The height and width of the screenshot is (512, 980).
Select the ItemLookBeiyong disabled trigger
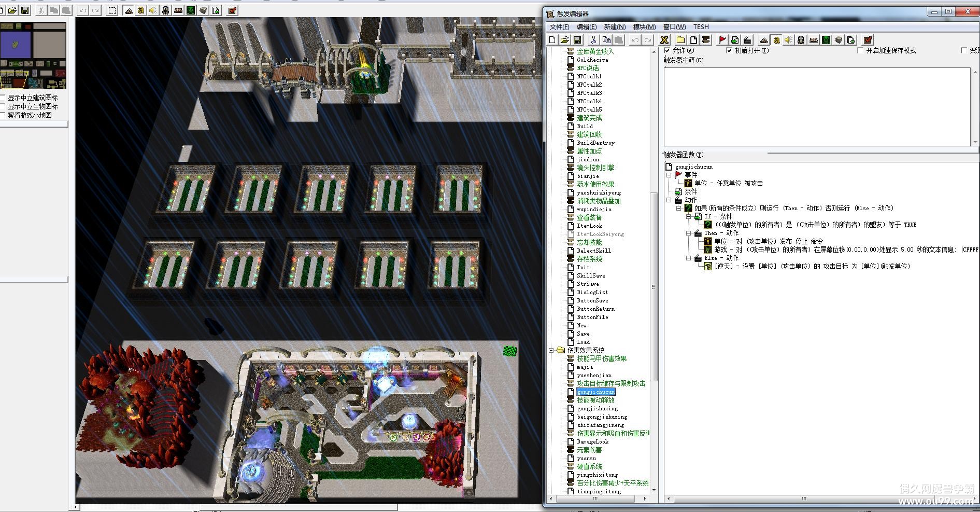pos(600,234)
